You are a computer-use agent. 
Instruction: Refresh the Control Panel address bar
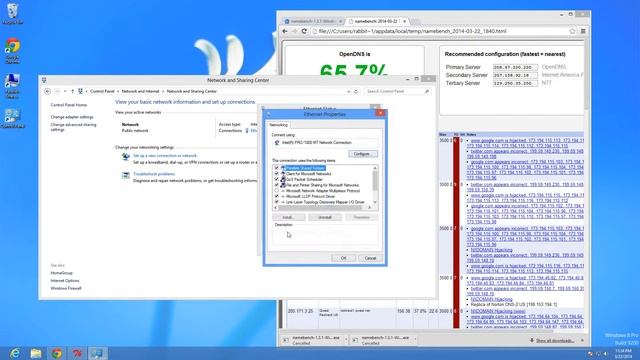(x=356, y=91)
